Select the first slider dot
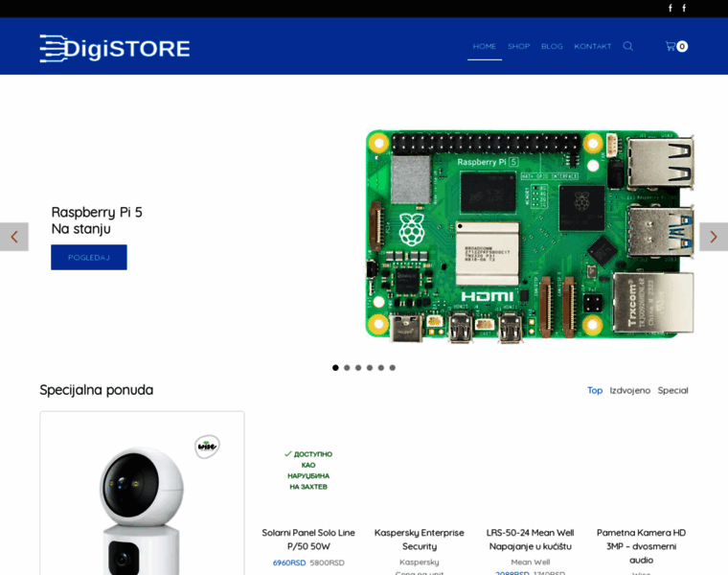 point(335,368)
